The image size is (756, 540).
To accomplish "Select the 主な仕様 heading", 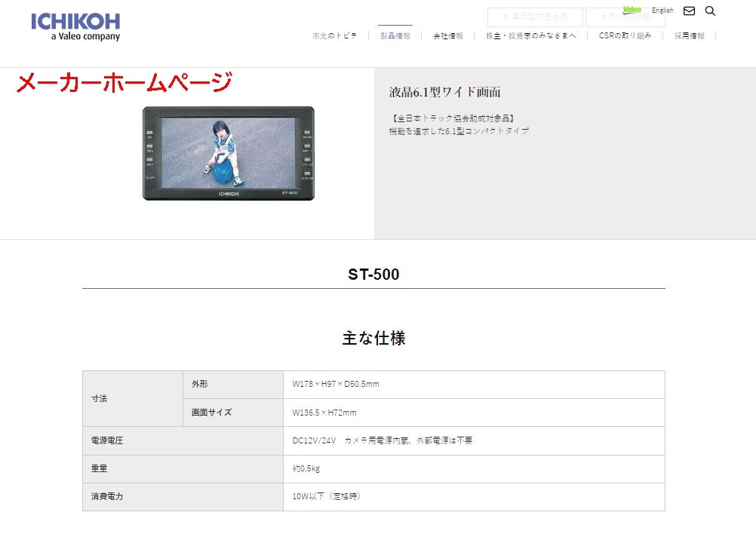I will 373,338.
